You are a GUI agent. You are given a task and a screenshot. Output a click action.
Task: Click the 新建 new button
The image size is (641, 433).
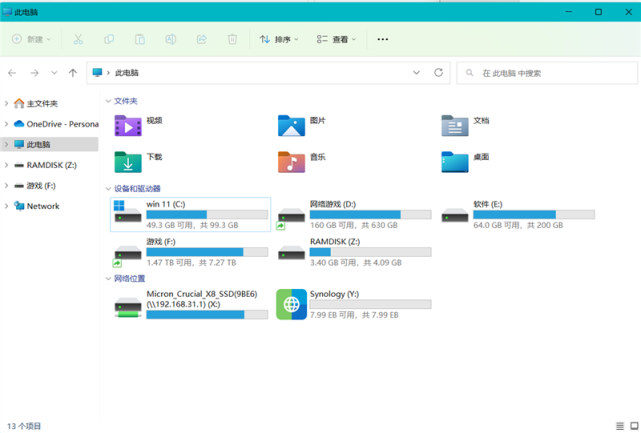(x=31, y=39)
